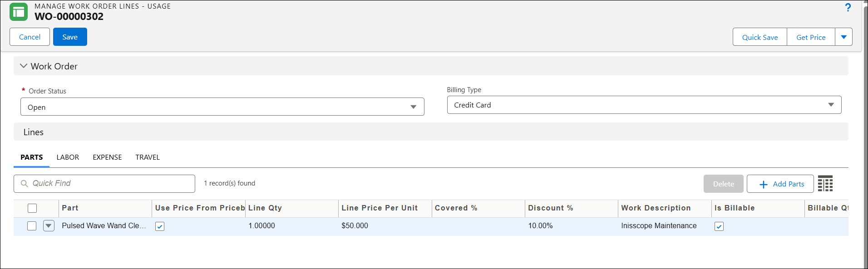Click the blue Save button
868x269 pixels.
click(x=70, y=37)
